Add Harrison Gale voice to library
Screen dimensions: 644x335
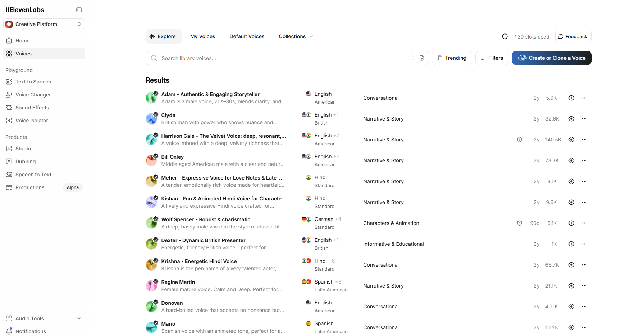(x=571, y=140)
